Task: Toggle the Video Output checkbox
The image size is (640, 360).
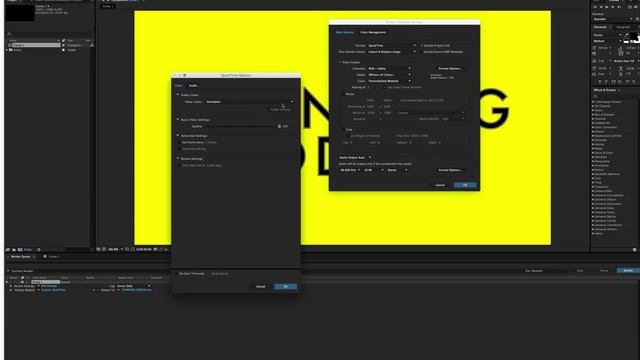Action: point(340,62)
